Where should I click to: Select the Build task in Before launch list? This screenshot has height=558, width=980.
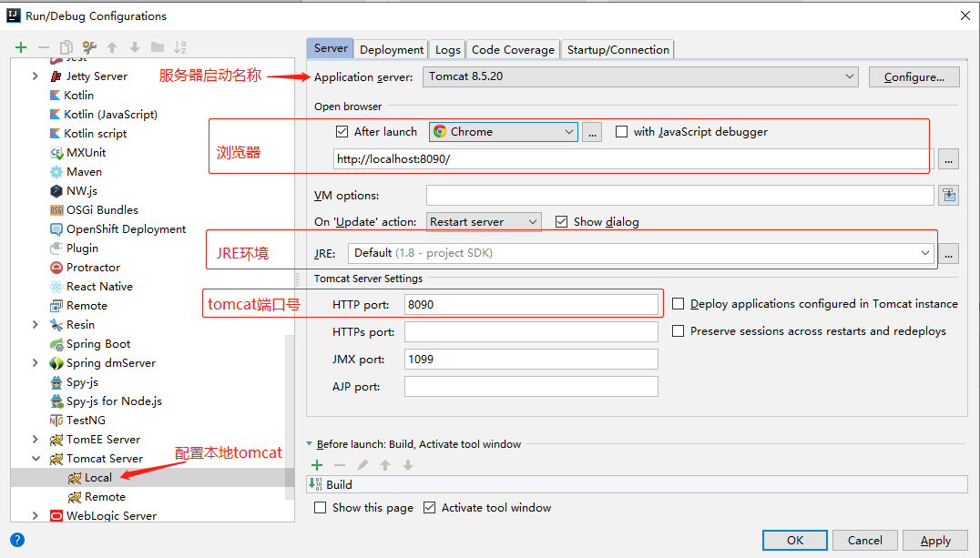pos(637,484)
